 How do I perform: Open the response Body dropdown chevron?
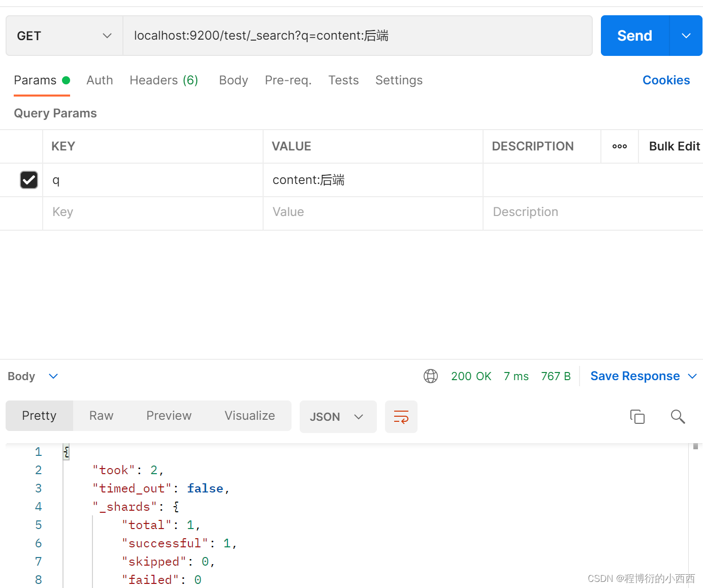(x=53, y=376)
